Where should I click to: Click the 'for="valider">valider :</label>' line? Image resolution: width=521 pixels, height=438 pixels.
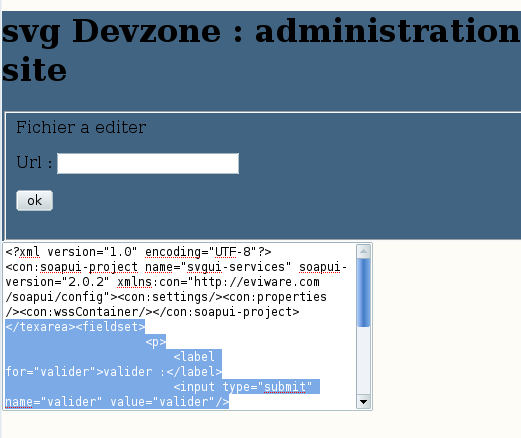114,372
